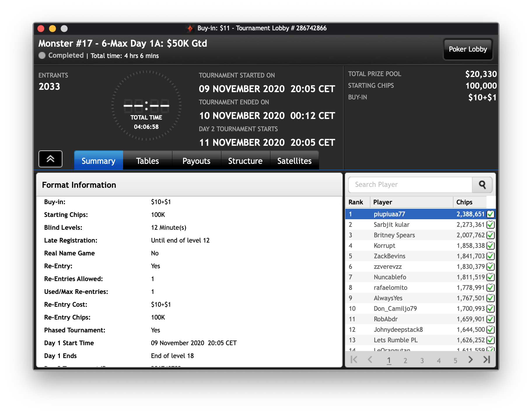
Task: Click the gray Completed status indicator
Action: coord(42,55)
